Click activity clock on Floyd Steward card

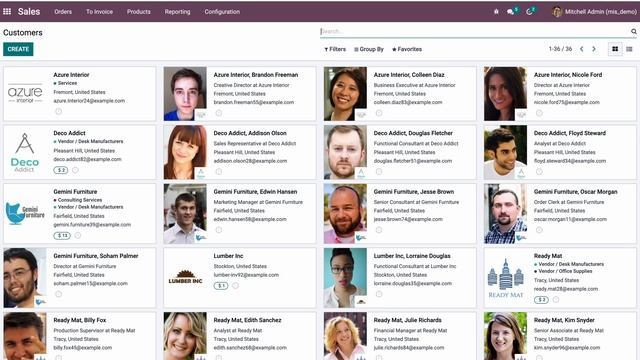click(x=539, y=171)
